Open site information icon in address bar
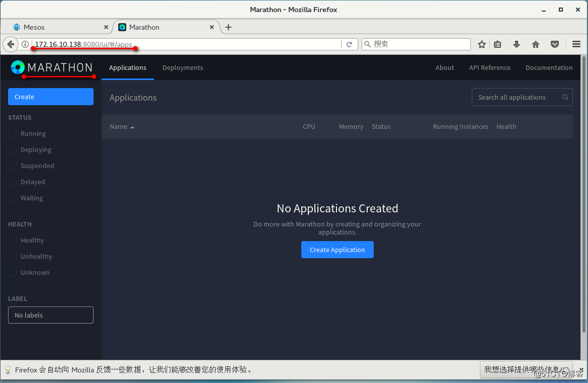 pos(25,44)
